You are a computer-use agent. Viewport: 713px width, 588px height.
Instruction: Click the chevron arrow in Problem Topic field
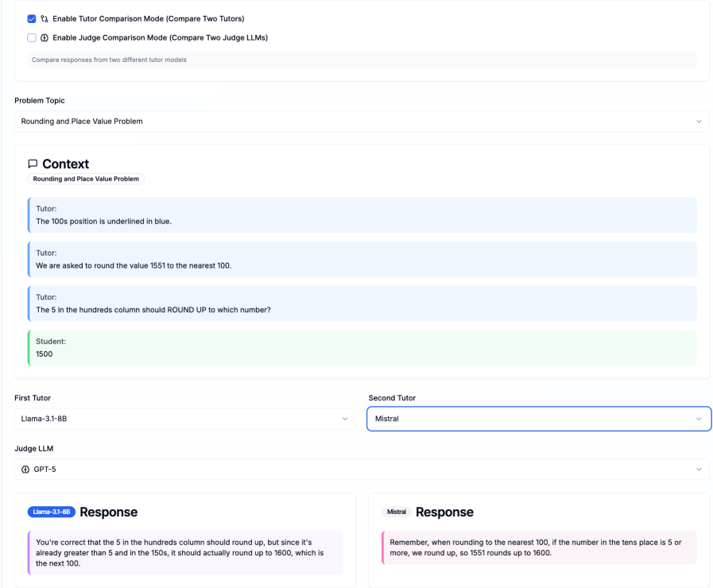pos(699,122)
